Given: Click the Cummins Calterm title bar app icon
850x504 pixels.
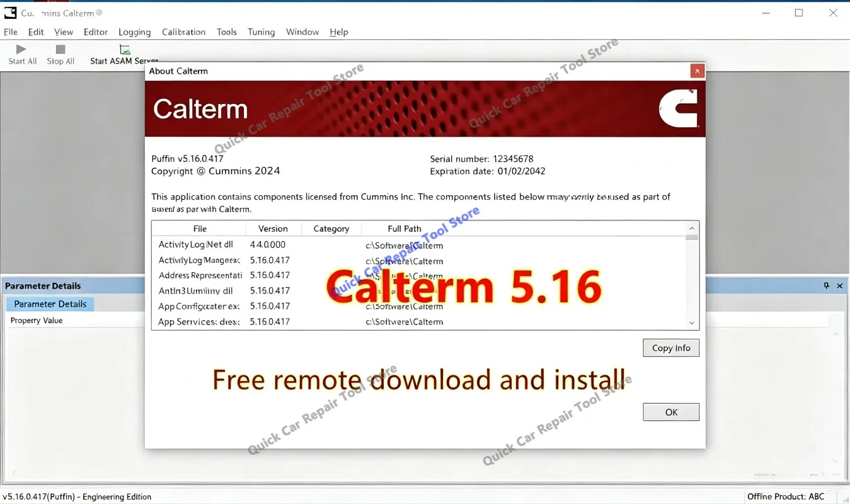Looking at the screenshot, I should (10, 13).
